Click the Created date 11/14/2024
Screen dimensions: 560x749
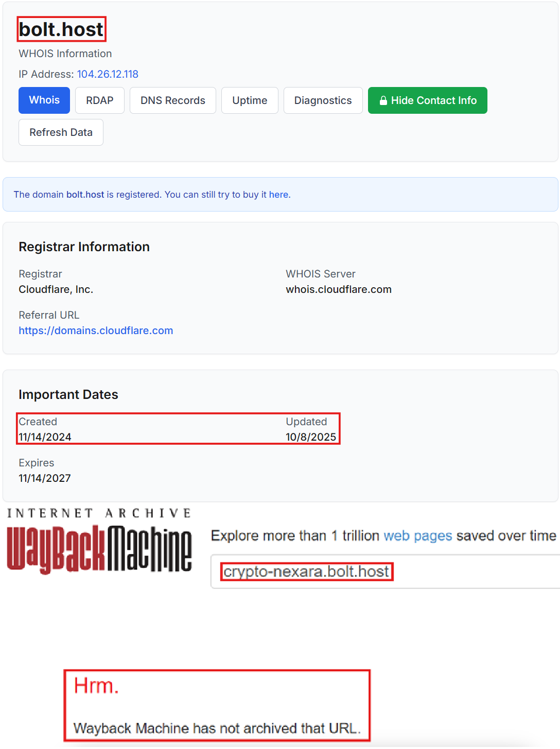(44, 437)
